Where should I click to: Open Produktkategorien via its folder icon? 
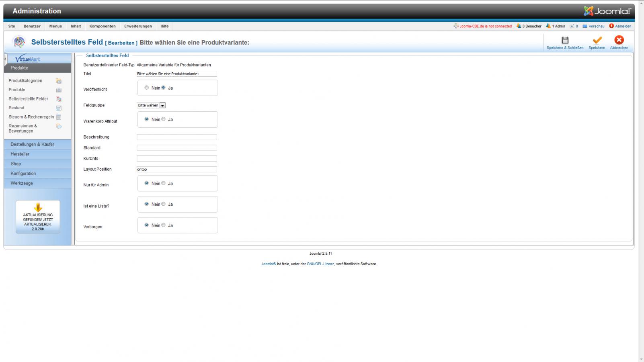pos(59,81)
